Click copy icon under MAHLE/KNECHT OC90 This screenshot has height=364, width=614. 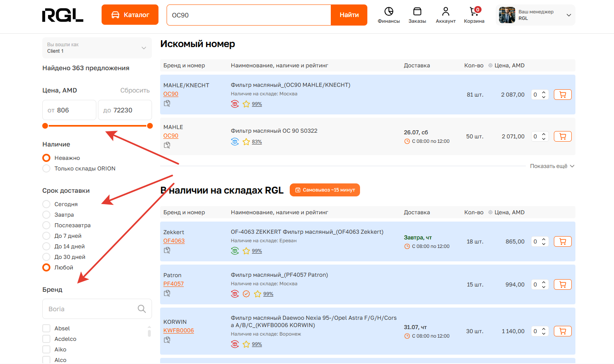(167, 103)
